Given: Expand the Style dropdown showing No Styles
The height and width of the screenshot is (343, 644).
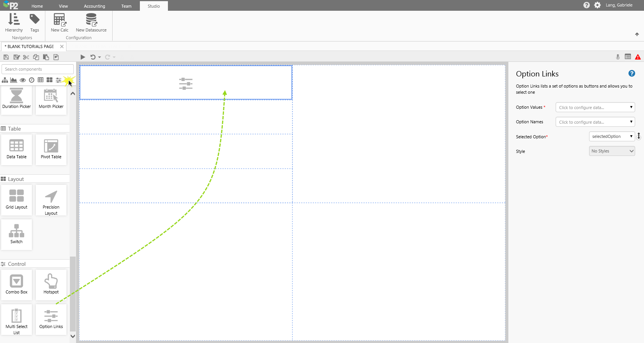Looking at the screenshot, I should (612, 151).
